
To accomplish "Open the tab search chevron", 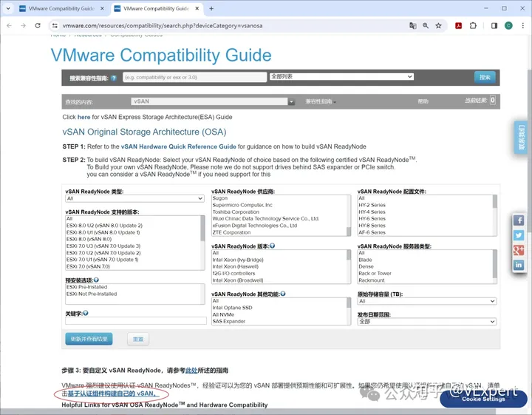I will click(x=8, y=8).
